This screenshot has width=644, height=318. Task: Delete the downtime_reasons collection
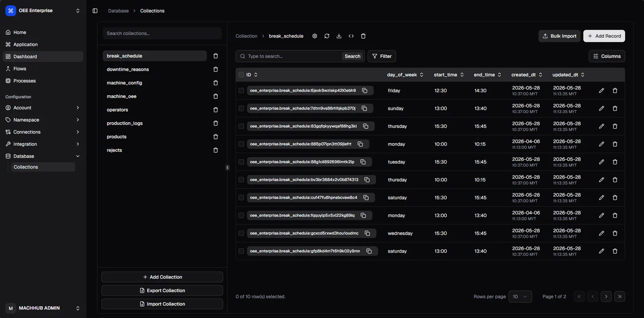click(216, 70)
